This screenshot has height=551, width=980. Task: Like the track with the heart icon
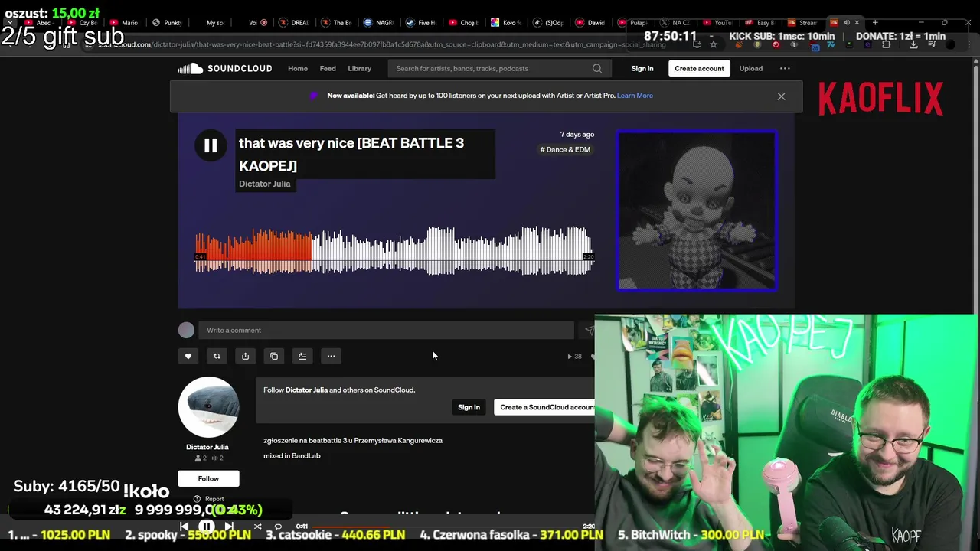tap(188, 356)
